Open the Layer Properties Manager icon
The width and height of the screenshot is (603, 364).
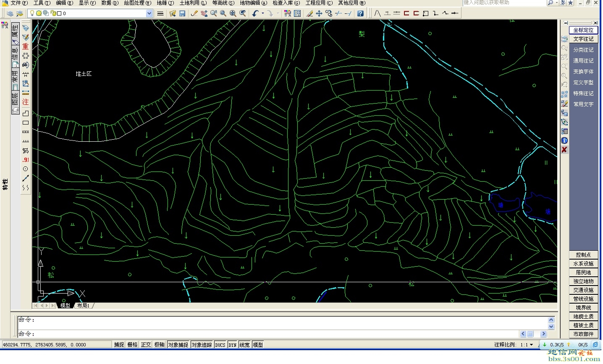(x=10, y=13)
